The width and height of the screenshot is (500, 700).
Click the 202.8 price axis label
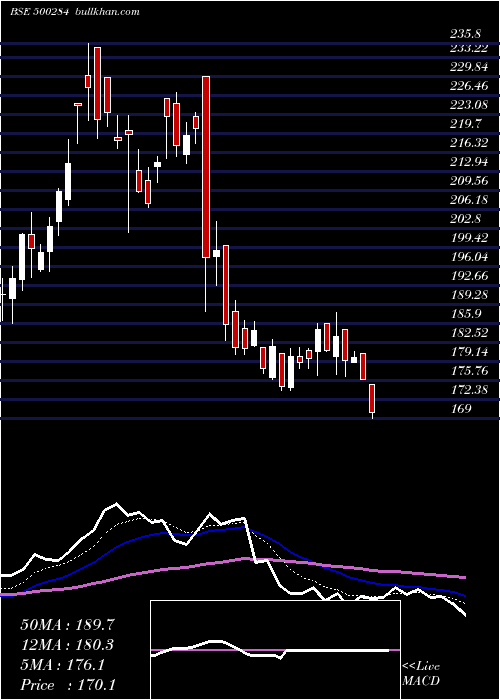465,219
